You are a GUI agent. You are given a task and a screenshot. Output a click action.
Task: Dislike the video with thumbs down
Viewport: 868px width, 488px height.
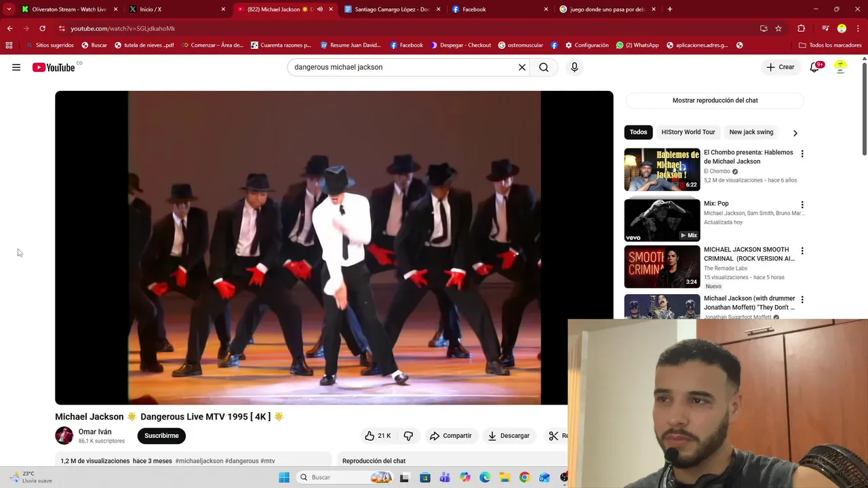coord(408,436)
